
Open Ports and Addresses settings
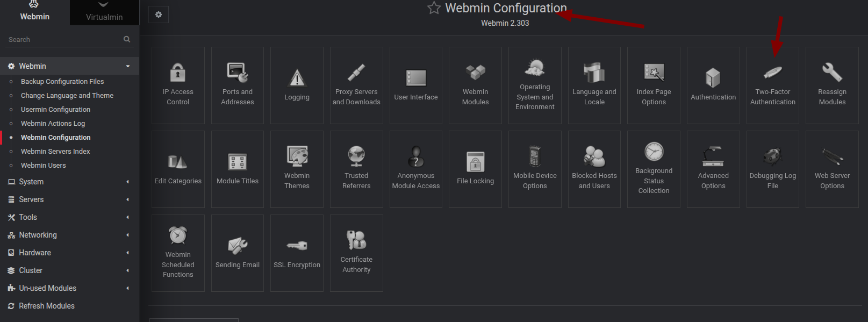(238, 85)
